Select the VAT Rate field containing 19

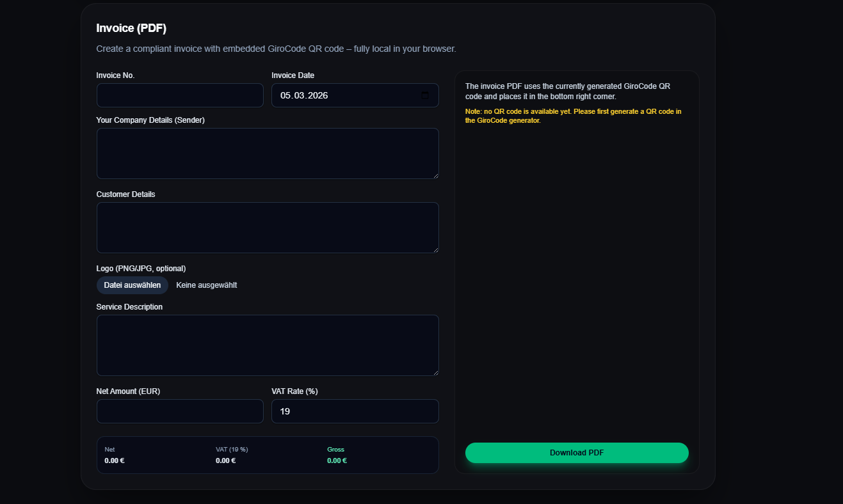355,411
